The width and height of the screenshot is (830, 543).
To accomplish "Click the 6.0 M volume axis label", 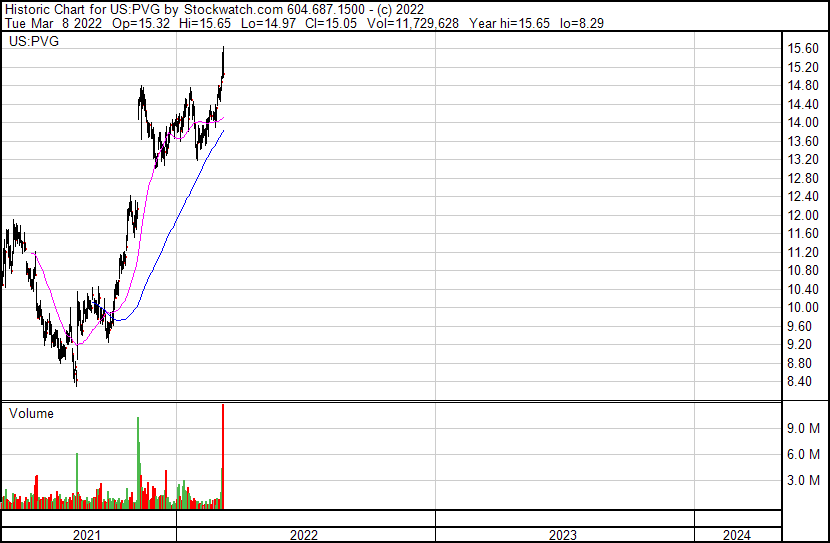I will tap(803, 454).
